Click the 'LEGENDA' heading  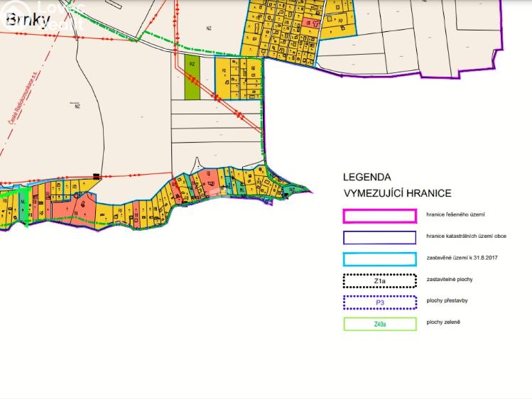tap(367, 177)
